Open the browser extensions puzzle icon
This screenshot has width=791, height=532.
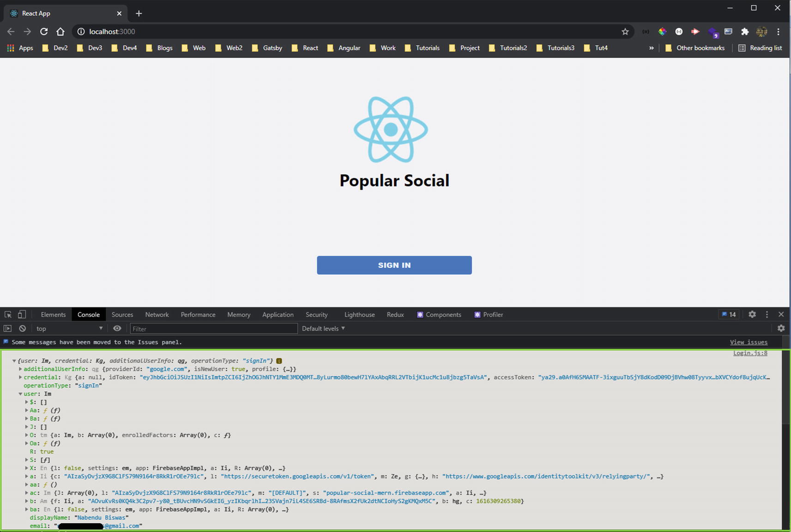745,31
